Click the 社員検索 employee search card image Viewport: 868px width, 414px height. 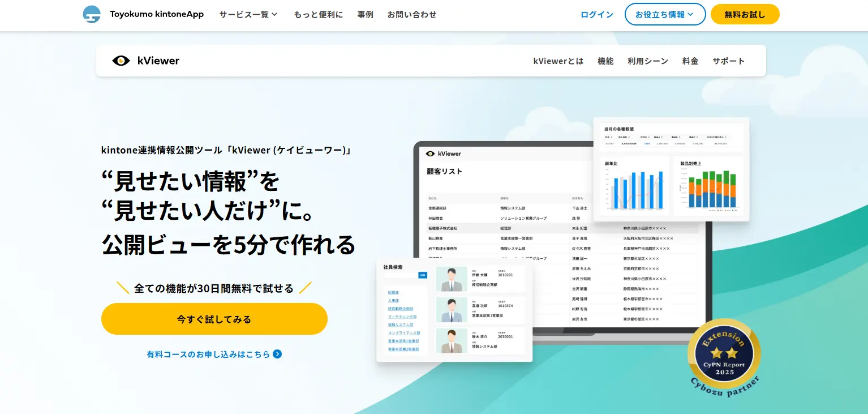point(454,310)
